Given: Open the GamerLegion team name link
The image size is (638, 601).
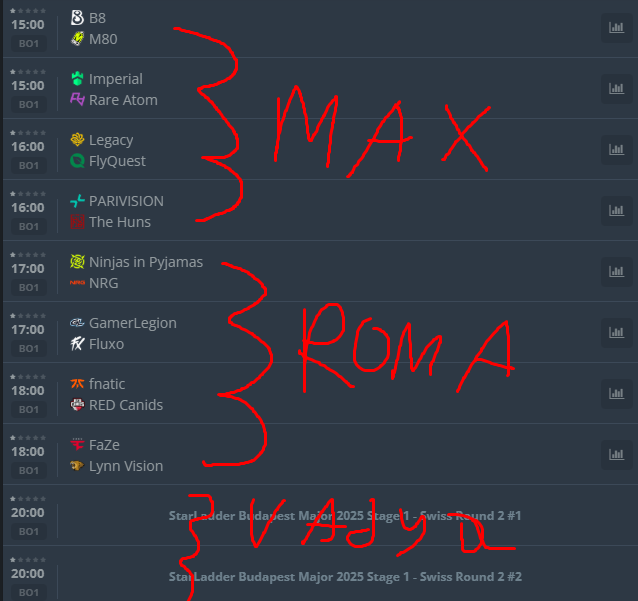Looking at the screenshot, I should point(133,323).
